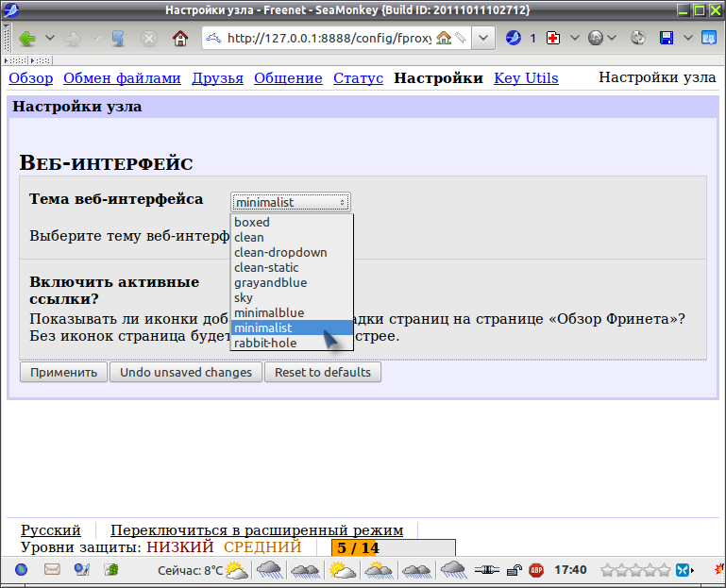726x588 pixels.
Task: Click the gray globe toolbar icon
Action: click(596, 38)
